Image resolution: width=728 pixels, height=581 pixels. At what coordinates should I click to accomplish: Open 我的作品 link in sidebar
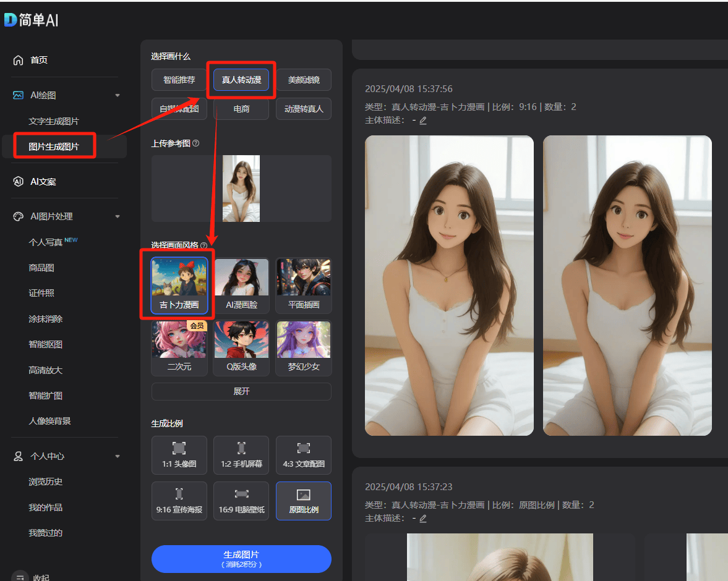[45, 507]
